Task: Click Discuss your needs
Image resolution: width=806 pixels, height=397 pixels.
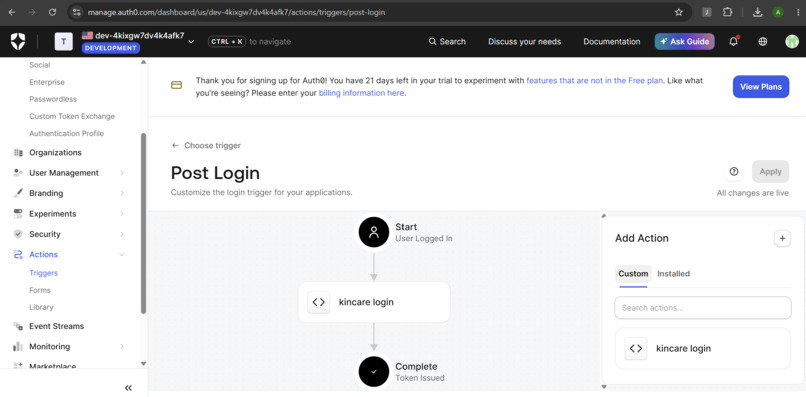Action: (524, 42)
